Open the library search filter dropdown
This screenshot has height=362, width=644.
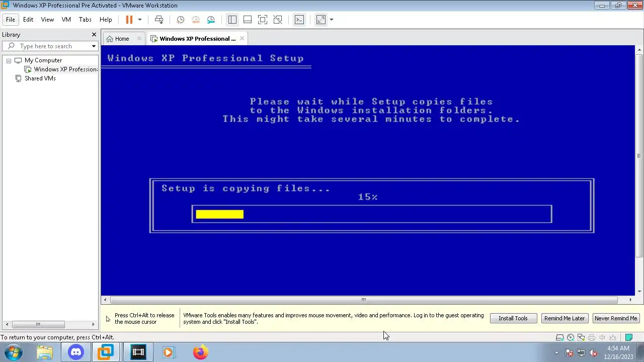click(94, 46)
